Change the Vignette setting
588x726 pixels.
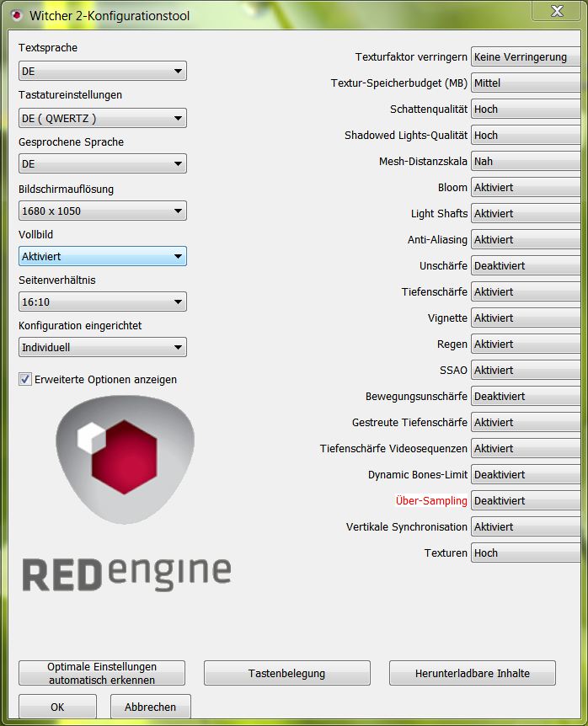(526, 318)
